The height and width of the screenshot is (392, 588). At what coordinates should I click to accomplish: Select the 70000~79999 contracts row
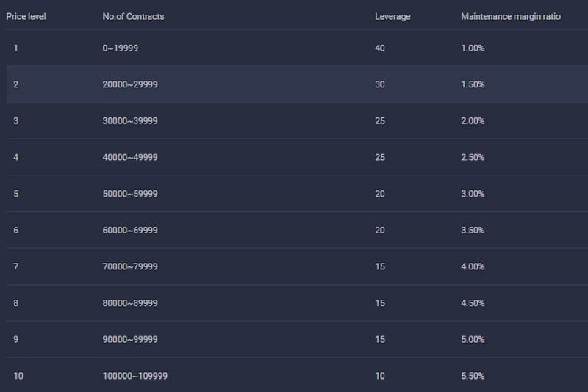point(297,266)
